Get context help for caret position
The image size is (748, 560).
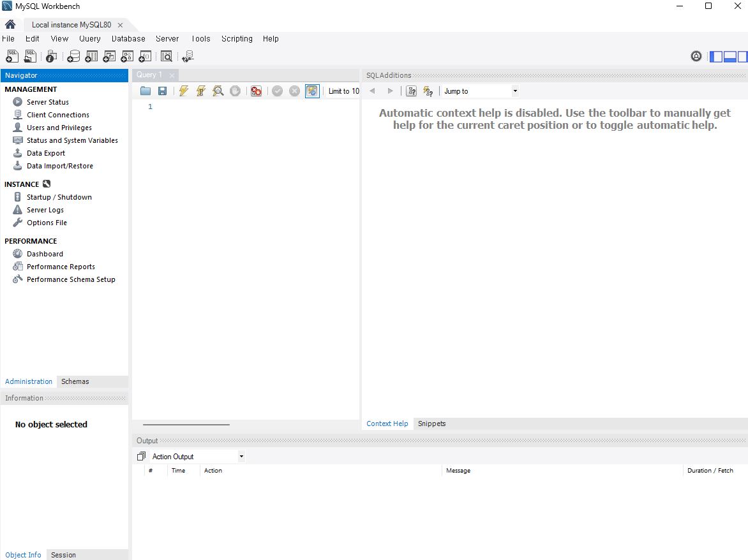tap(411, 91)
